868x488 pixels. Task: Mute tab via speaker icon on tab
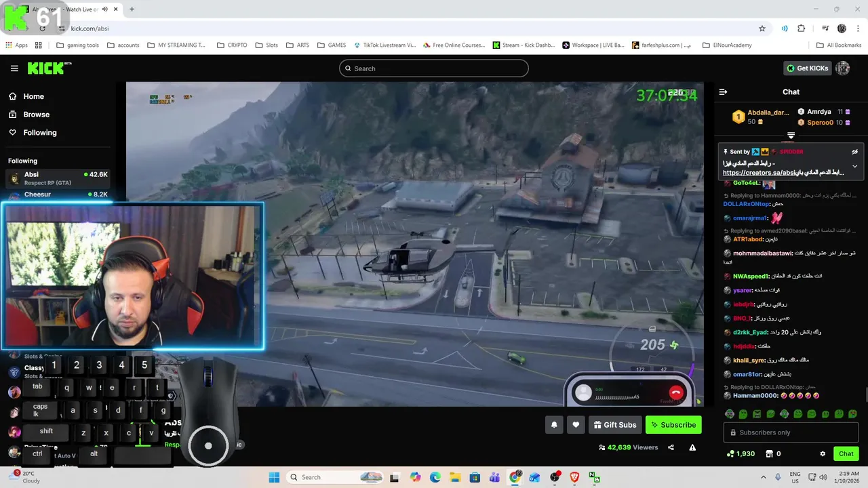(104, 9)
